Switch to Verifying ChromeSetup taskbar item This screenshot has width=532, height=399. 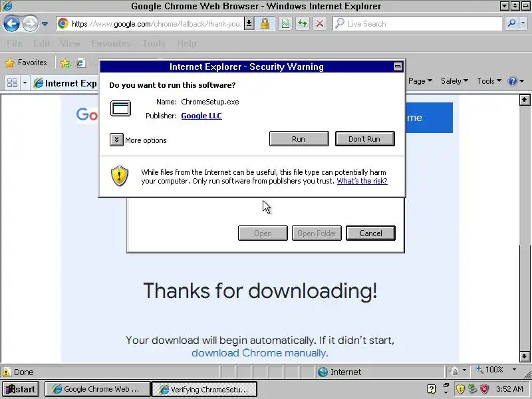click(x=204, y=389)
